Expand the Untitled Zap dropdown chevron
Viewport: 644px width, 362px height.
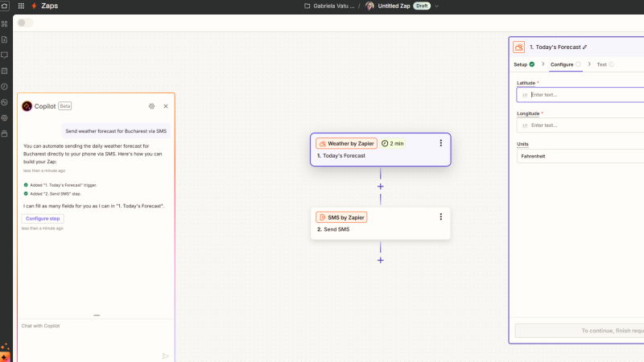[436, 6]
